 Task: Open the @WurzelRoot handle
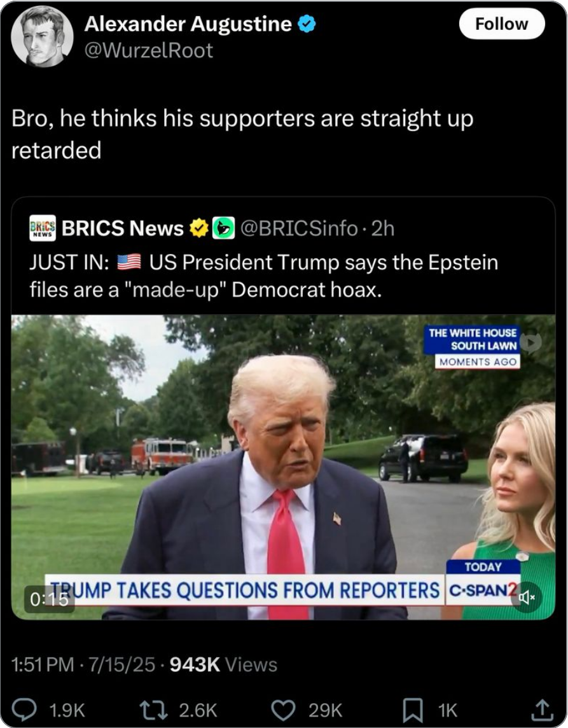(x=148, y=50)
